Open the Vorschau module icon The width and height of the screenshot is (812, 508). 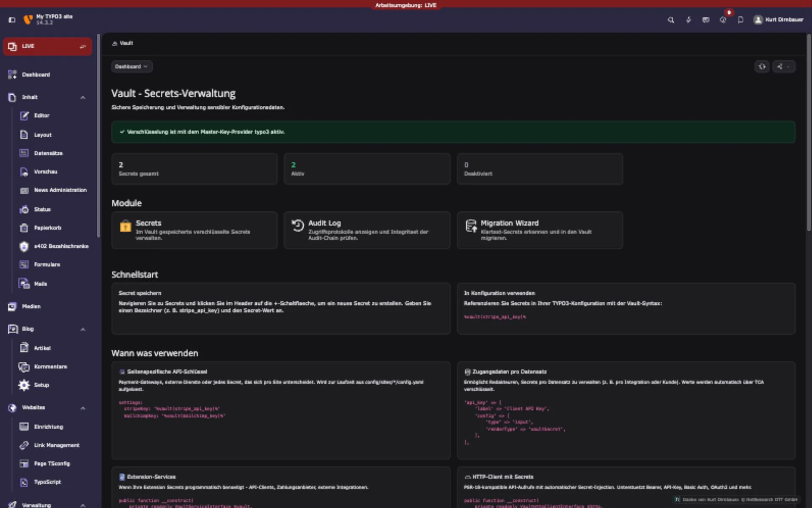pyautogui.click(x=24, y=172)
